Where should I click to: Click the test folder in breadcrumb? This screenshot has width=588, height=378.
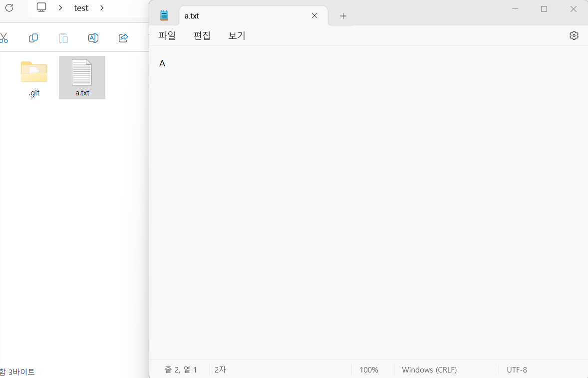point(81,8)
